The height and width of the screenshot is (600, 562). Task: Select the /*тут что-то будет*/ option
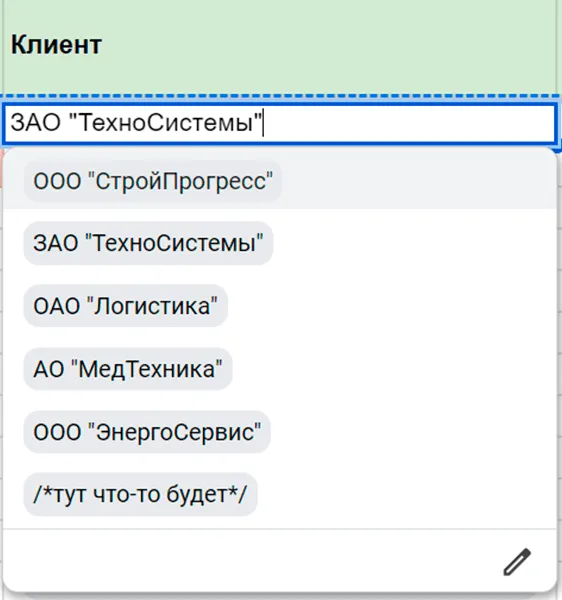click(140, 494)
